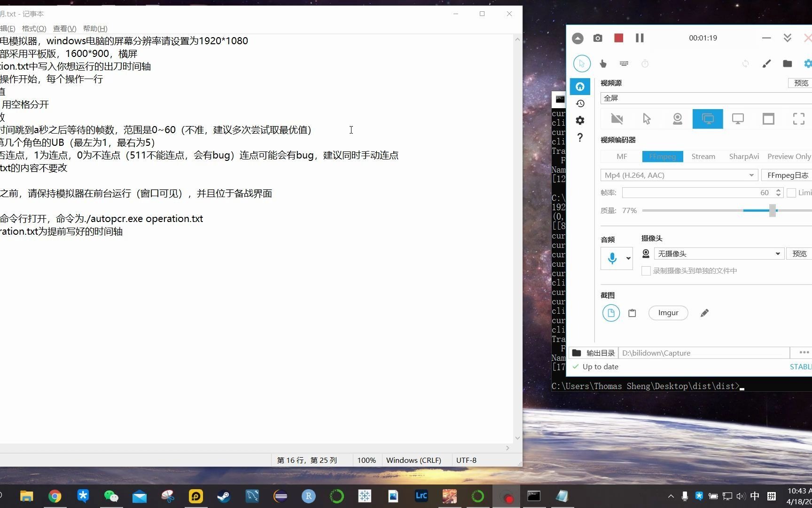Enable record webcam to separate file
The width and height of the screenshot is (812, 508).
(646, 271)
